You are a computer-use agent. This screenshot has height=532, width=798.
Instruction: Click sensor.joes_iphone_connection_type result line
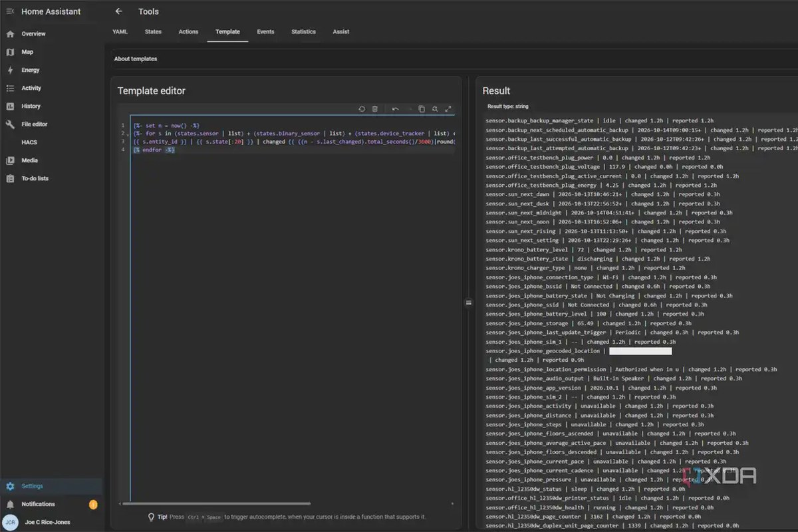click(601, 277)
